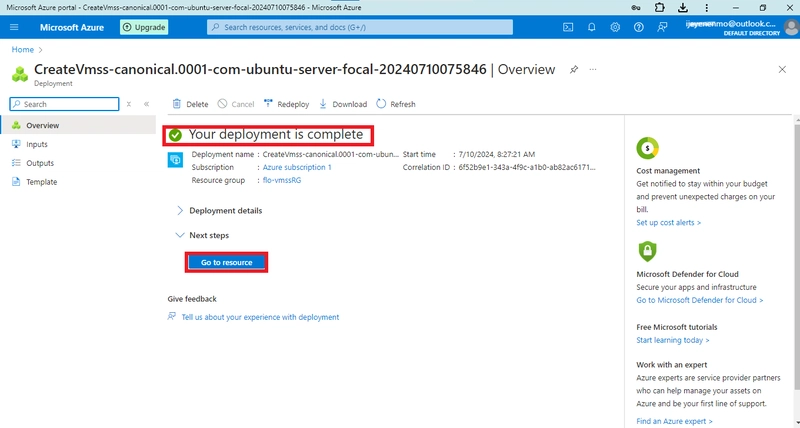
Task: Close the deployment overview blade
Action: pos(782,69)
